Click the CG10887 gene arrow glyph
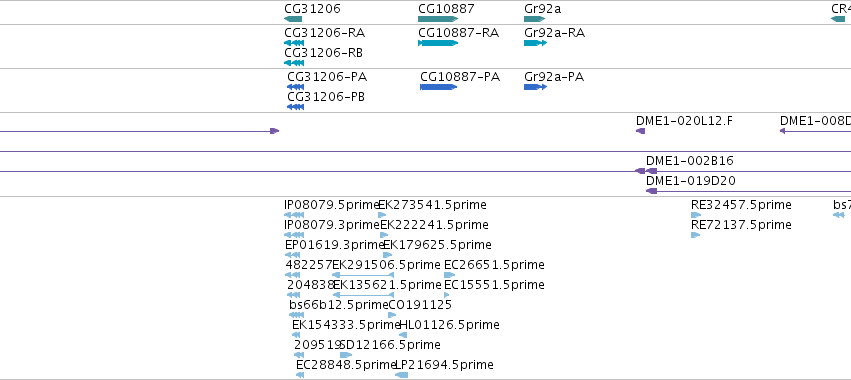 pyautogui.click(x=437, y=19)
